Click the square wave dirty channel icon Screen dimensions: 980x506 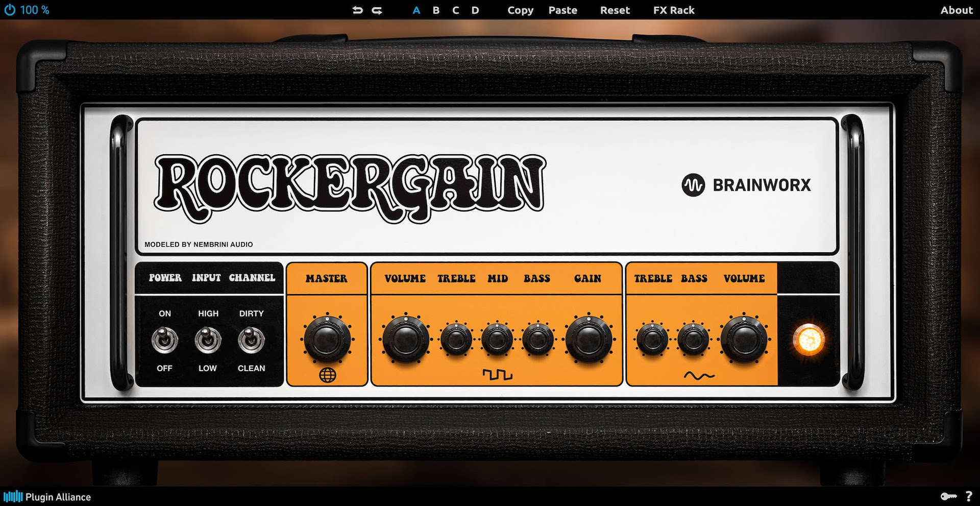pos(497,375)
